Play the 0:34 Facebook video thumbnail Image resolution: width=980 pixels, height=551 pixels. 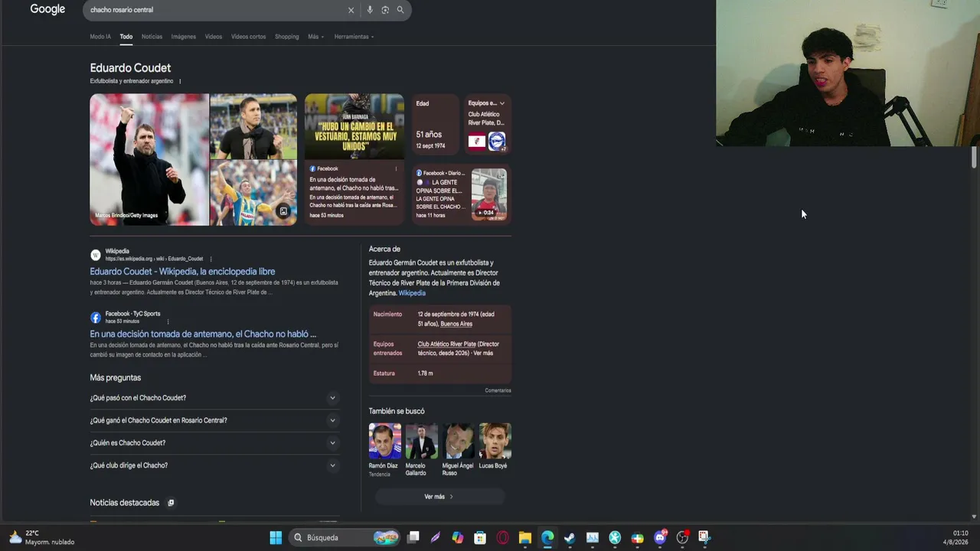pos(488,195)
